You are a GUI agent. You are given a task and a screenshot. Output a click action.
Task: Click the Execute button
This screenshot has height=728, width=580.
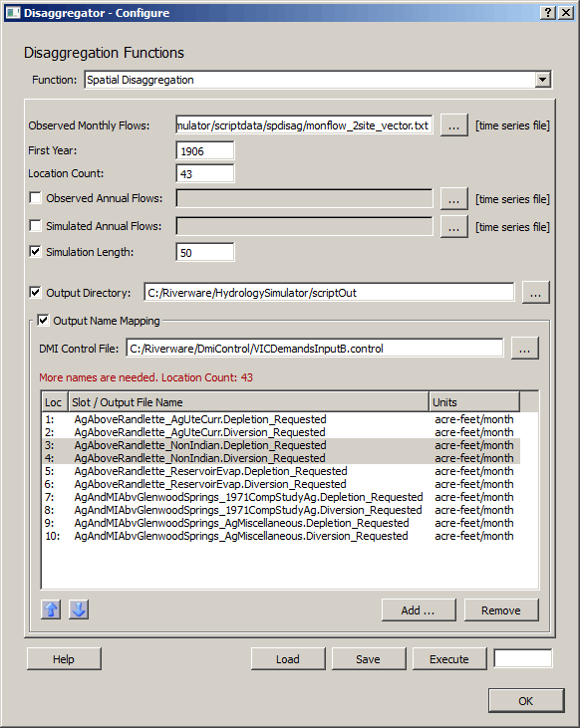(449, 659)
